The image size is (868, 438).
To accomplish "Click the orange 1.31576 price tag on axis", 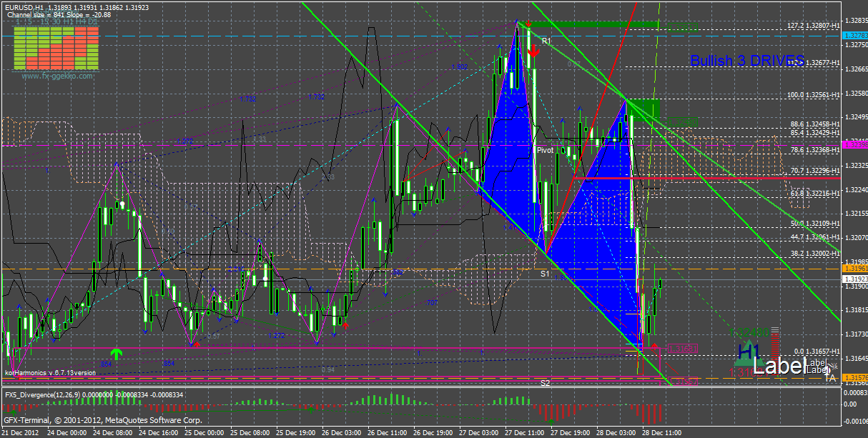I will click(x=854, y=377).
